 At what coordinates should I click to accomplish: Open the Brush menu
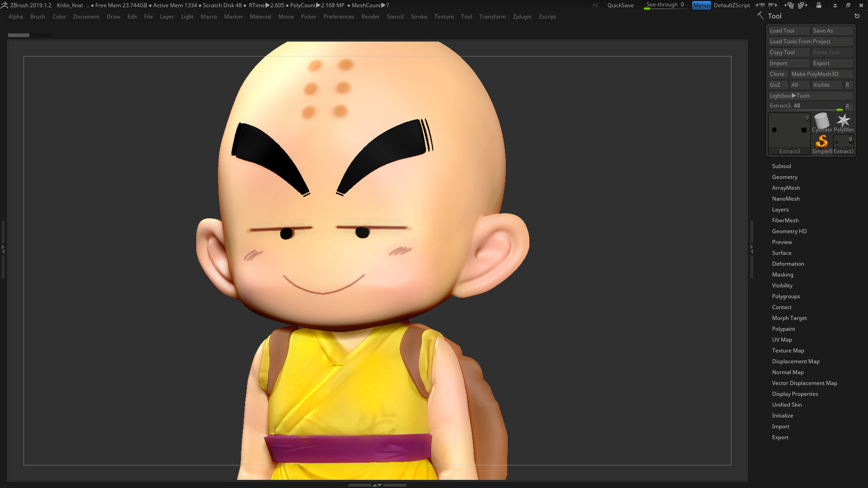coord(38,16)
